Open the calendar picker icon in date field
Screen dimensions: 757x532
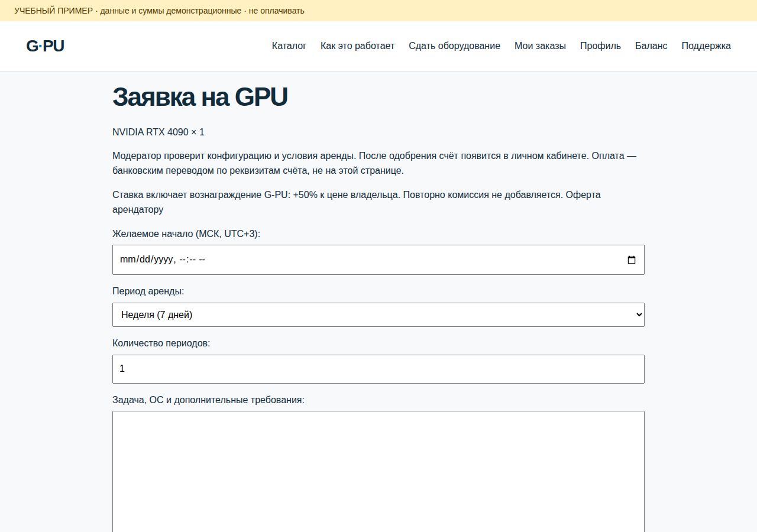631,260
